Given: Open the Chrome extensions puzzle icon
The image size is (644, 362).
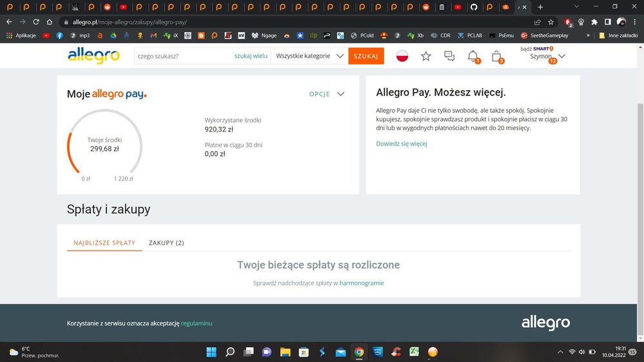Looking at the screenshot, I should 594,22.
